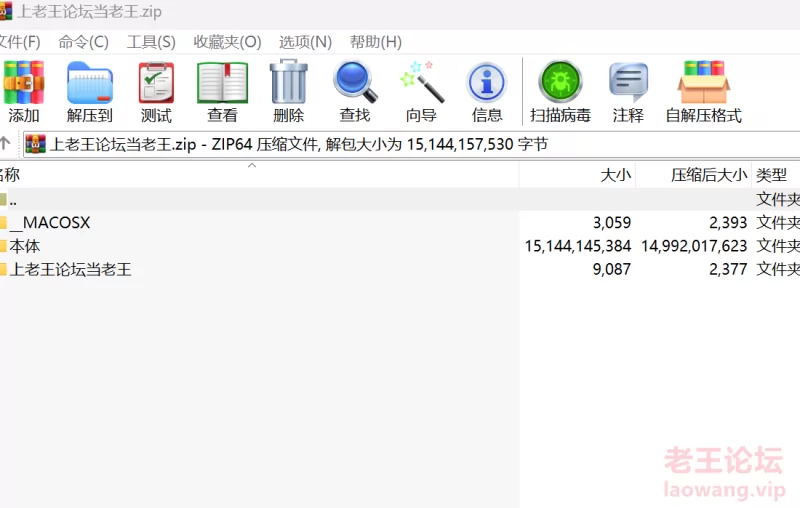Click packed size 14,992,017,623
Image resolution: width=800 pixels, height=508 pixels.
(x=694, y=246)
